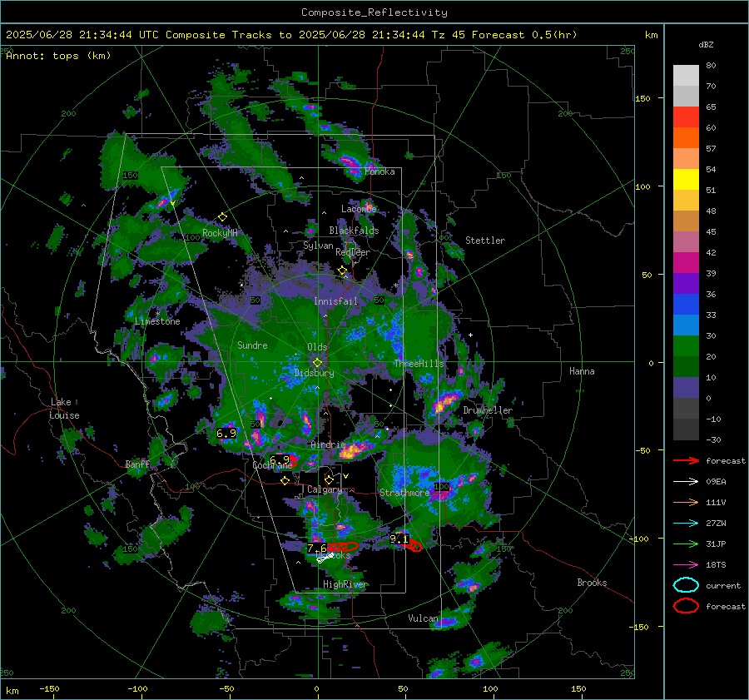The width and height of the screenshot is (749, 700).
Task: Click the yellow diamond marker above Calgary
Action: point(329,479)
